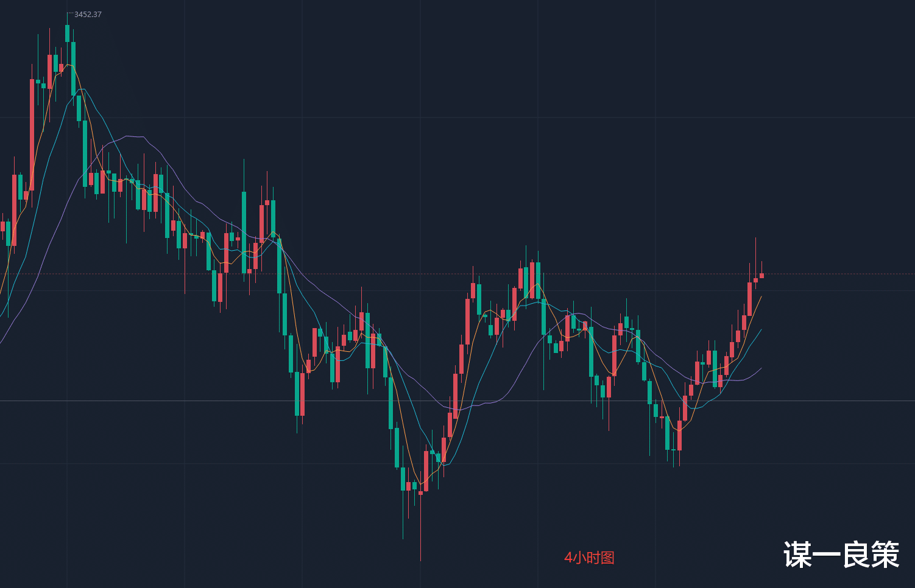Click the rightmost small red candle
This screenshot has width=915, height=588.
pyautogui.click(x=761, y=276)
